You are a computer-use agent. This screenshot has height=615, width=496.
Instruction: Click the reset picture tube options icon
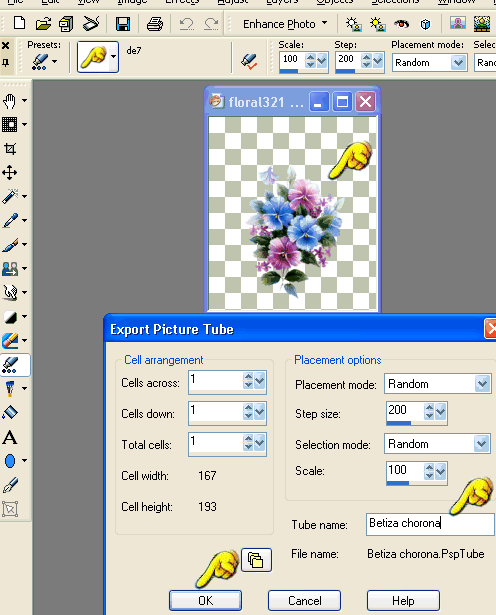click(x=249, y=62)
